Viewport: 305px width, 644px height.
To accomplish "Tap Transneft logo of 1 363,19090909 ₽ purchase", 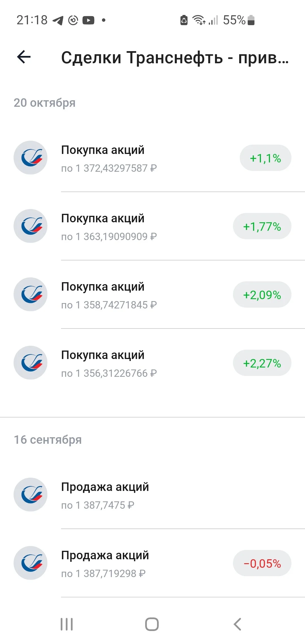I will click(30, 226).
